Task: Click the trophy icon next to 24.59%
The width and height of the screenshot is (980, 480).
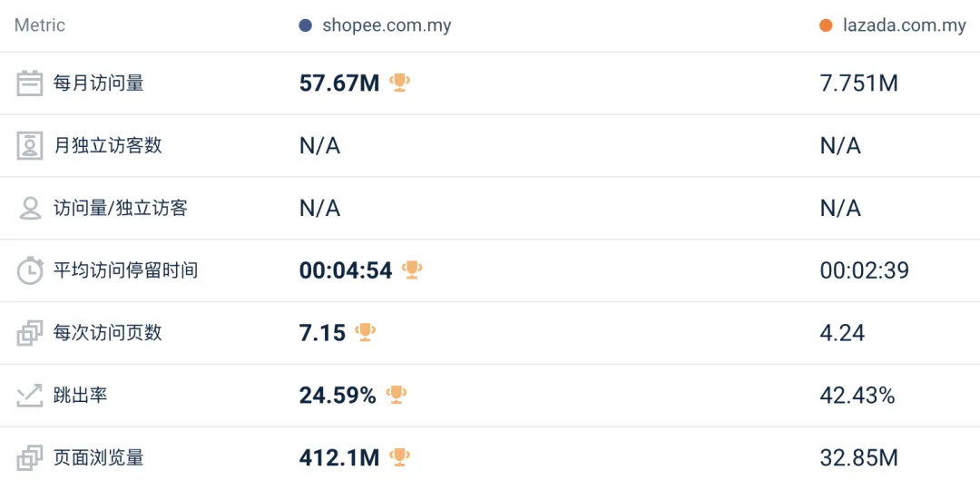Action: pyautogui.click(x=396, y=395)
